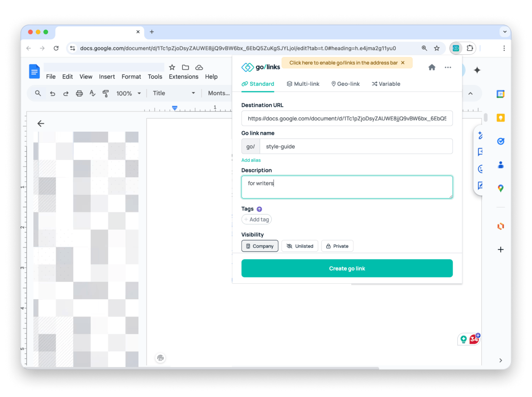The image size is (532, 397).
Task: Click the document title field
Action: [x=104, y=67]
